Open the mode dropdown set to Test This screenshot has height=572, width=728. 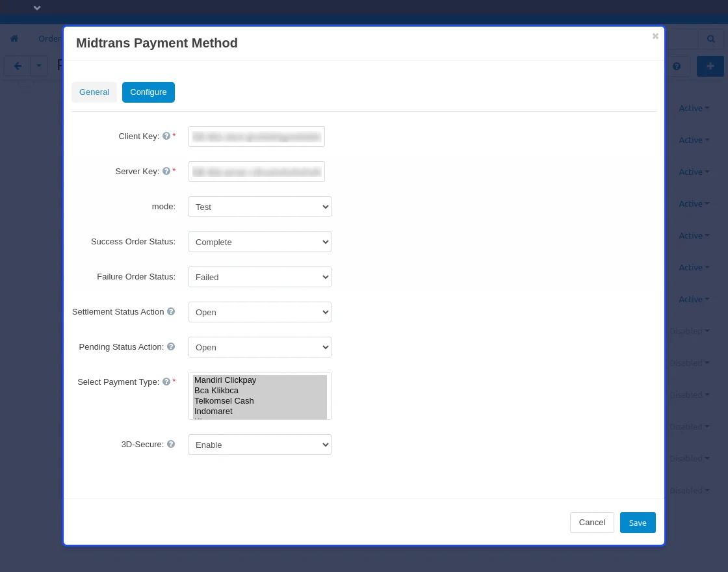click(x=259, y=207)
